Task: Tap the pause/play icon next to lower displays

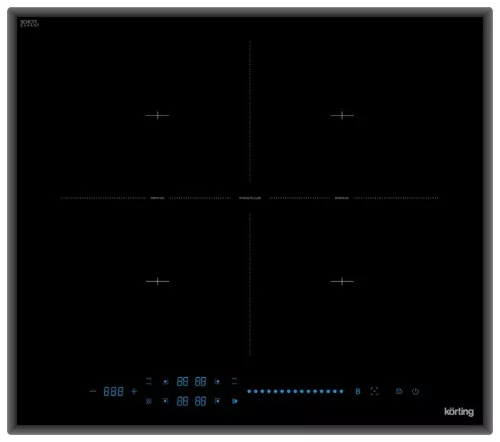Action: point(235,401)
